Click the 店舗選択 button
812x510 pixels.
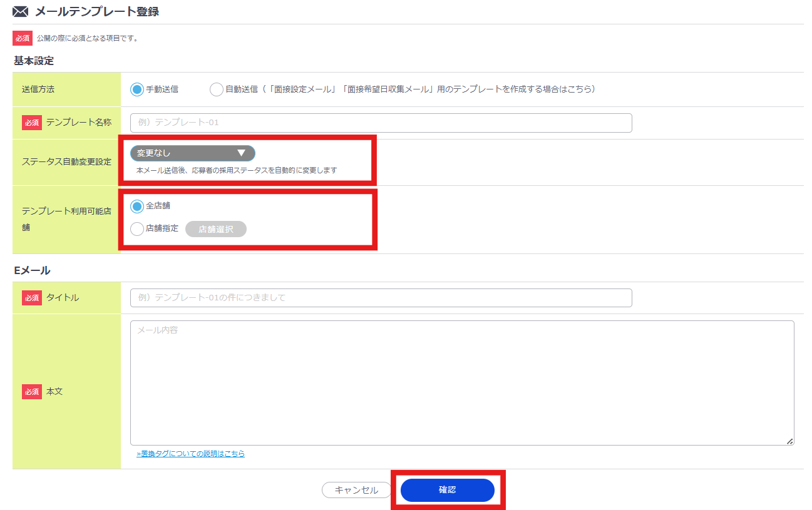[215, 228]
